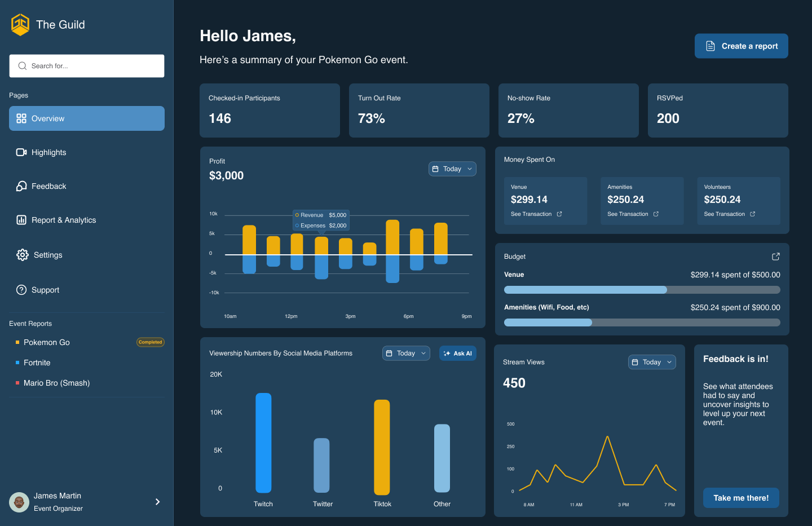Click external link icon beside Venue transaction

tap(559, 214)
